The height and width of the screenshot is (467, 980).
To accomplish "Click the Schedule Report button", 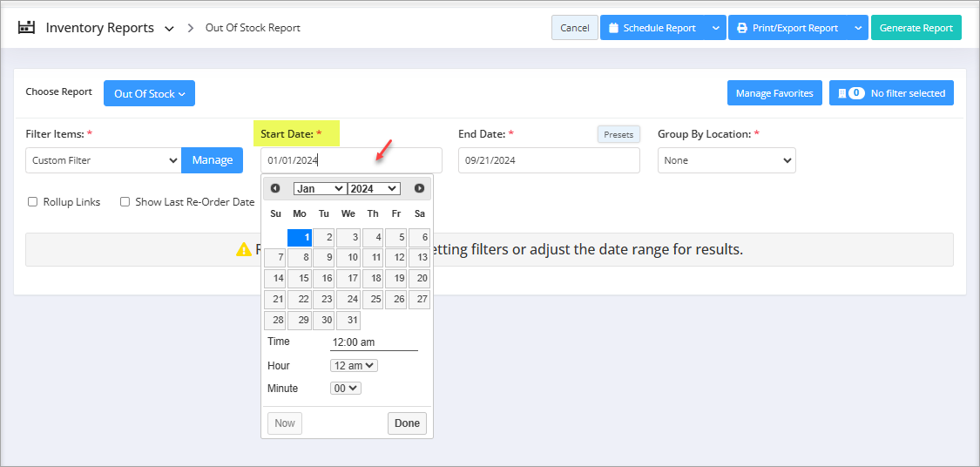I will (x=652, y=28).
